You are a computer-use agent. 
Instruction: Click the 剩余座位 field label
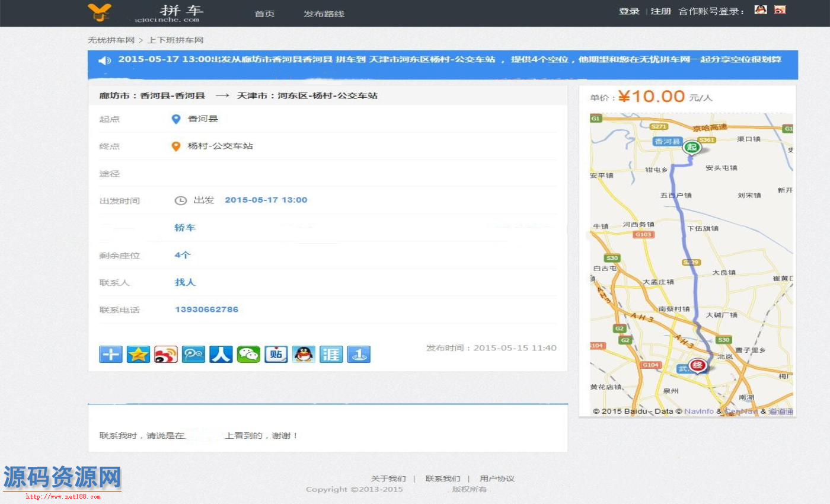coord(120,256)
